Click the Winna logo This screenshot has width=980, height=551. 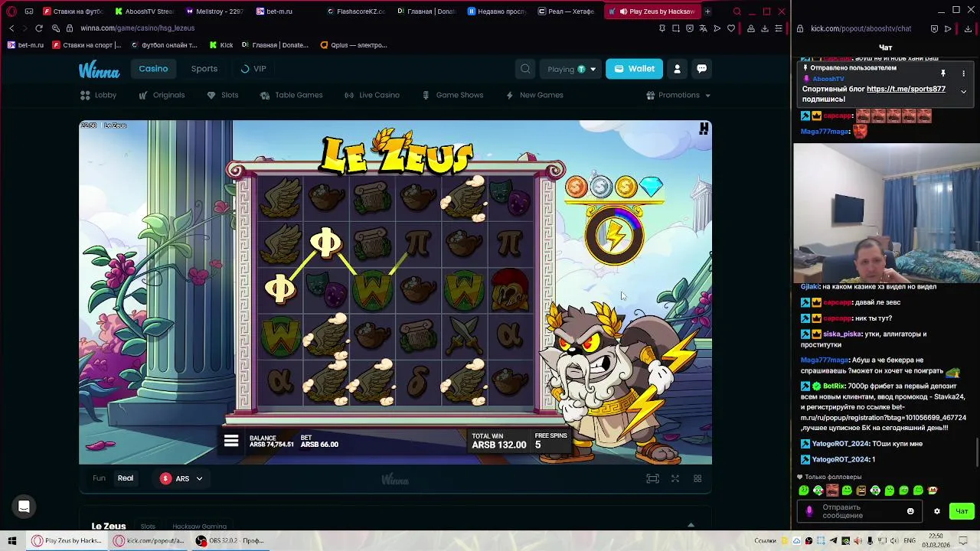point(99,70)
